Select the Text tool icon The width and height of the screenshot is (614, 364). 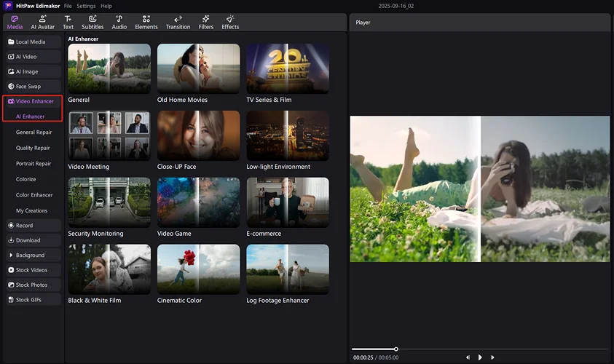(68, 22)
